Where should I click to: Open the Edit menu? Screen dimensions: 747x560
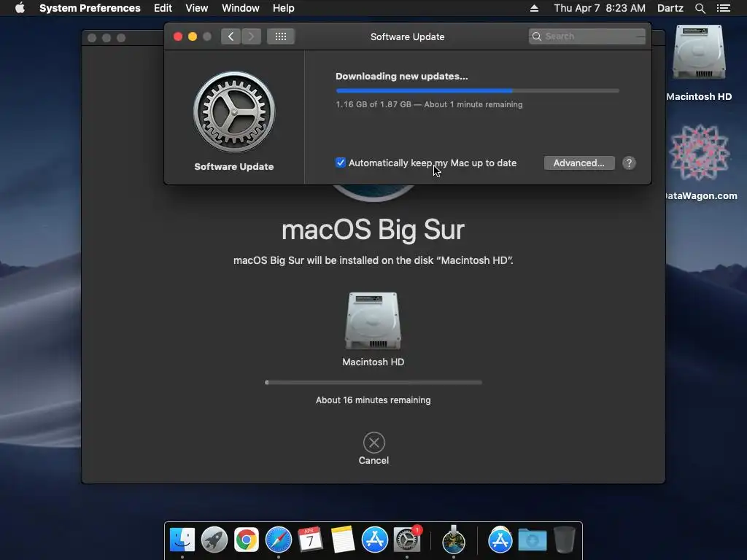163,8
